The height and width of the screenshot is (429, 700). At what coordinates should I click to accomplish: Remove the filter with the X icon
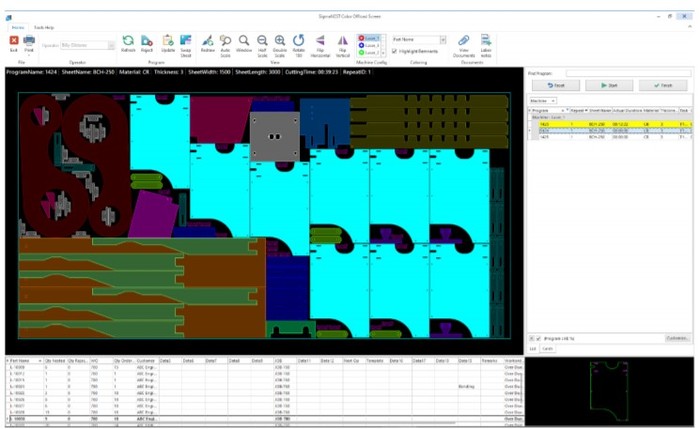[x=532, y=339]
